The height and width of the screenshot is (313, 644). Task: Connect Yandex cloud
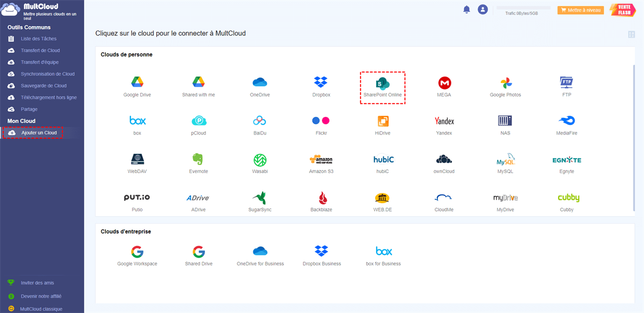click(444, 126)
